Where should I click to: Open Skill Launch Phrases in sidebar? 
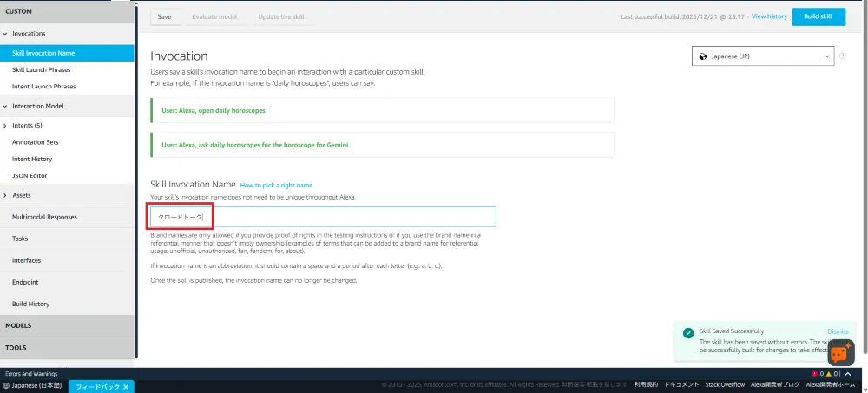coord(41,69)
